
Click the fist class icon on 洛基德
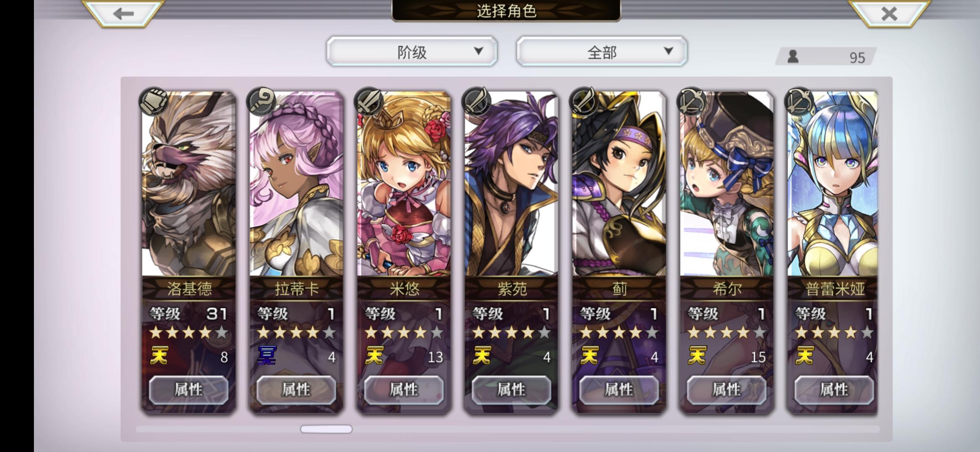(153, 101)
